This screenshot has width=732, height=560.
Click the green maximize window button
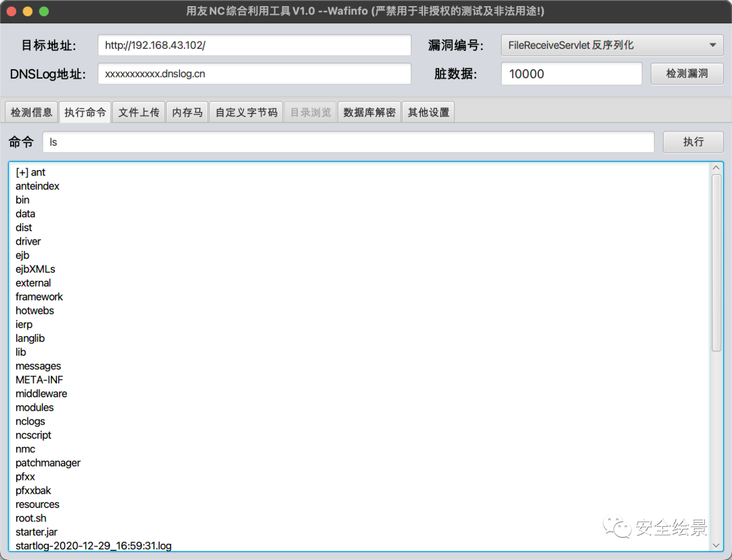tap(44, 12)
